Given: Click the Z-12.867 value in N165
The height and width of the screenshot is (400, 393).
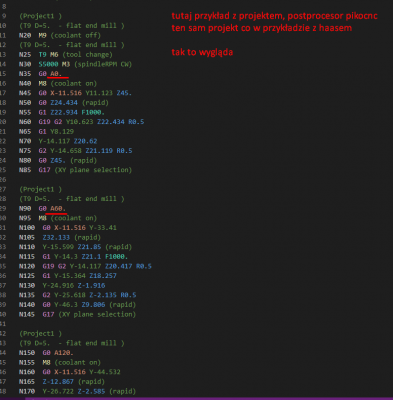Looking at the screenshot, I should click(58, 381).
